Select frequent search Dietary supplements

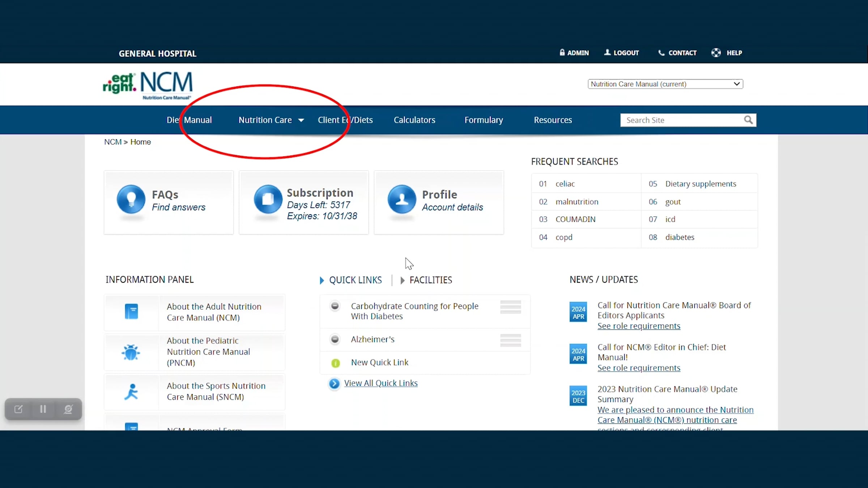(x=701, y=184)
